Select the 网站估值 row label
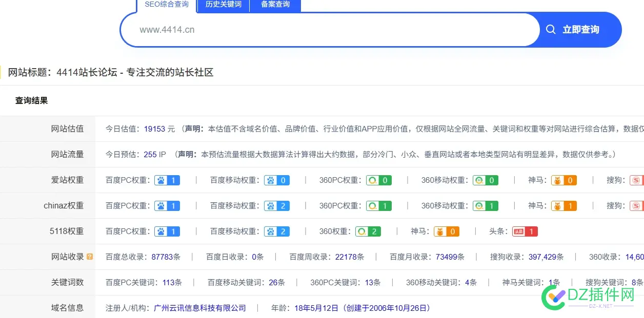 [x=67, y=129]
